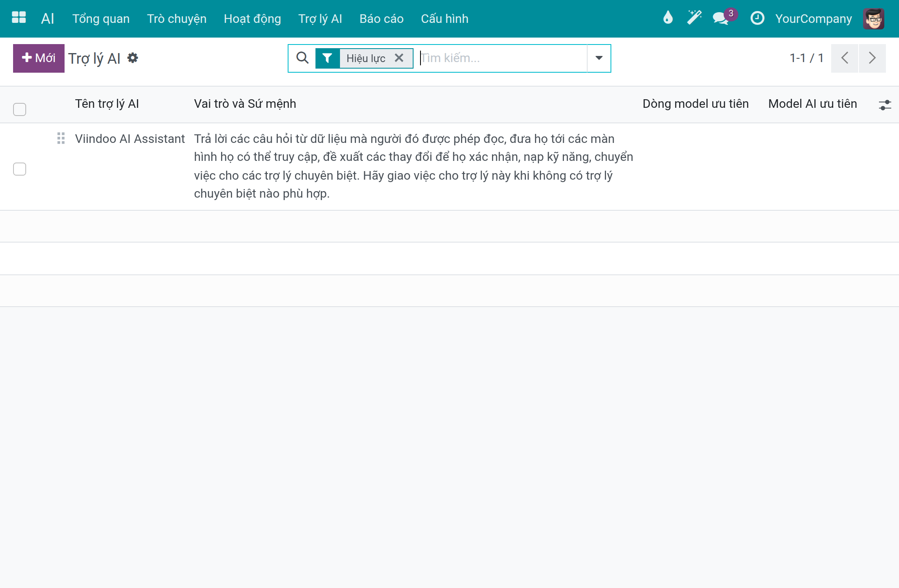
Task: Click drag handle of Viindoo AI Assistant row
Action: (61, 138)
